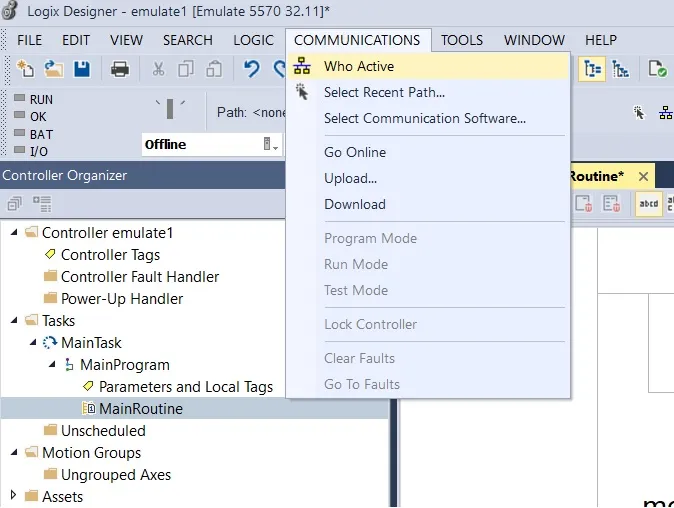Collapse the Controller emulate1 tree node

pyautogui.click(x=14, y=233)
